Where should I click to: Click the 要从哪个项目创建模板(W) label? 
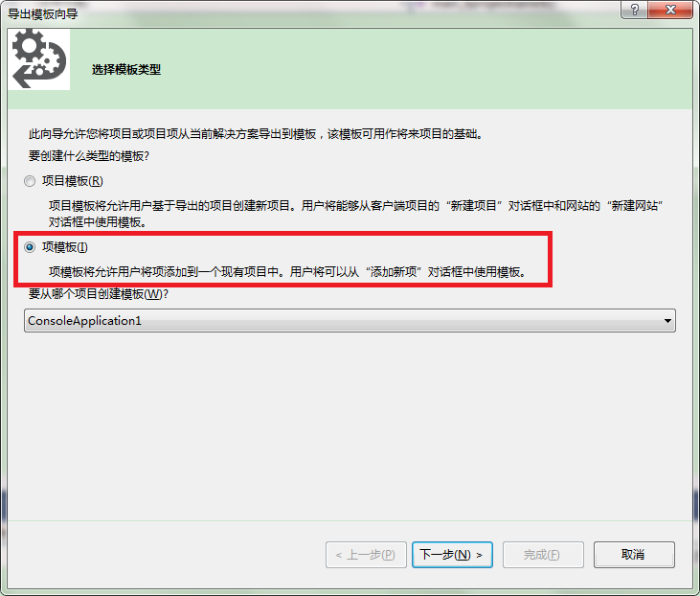99,294
